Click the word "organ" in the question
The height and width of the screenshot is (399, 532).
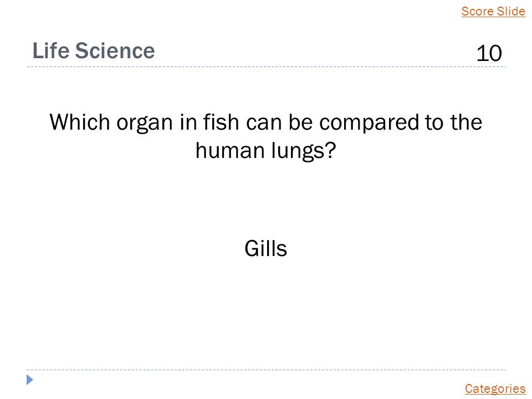(145, 123)
